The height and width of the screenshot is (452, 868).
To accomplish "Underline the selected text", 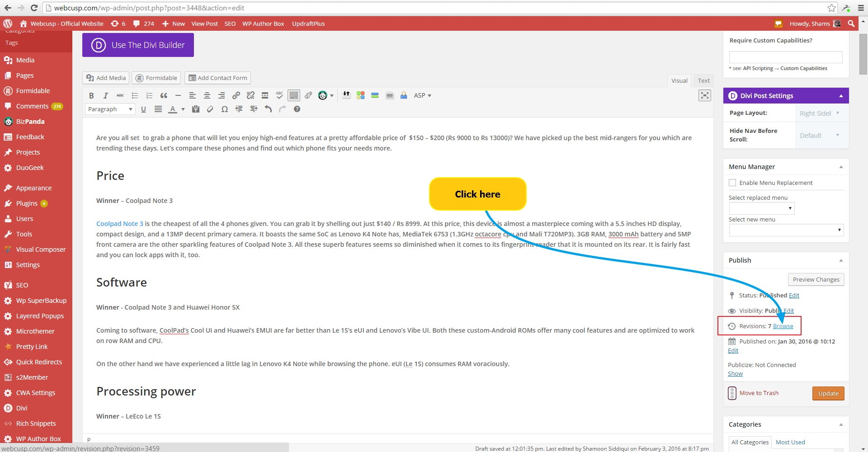I will 143,109.
